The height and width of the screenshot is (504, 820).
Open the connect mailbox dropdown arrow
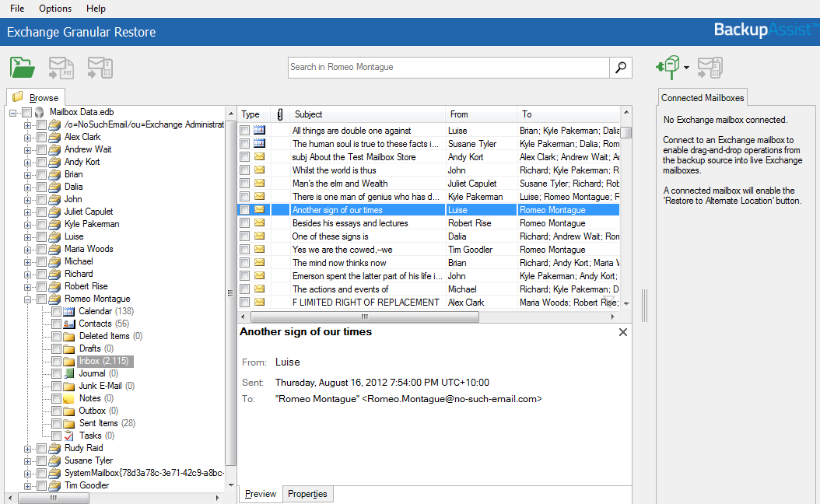pos(686,68)
